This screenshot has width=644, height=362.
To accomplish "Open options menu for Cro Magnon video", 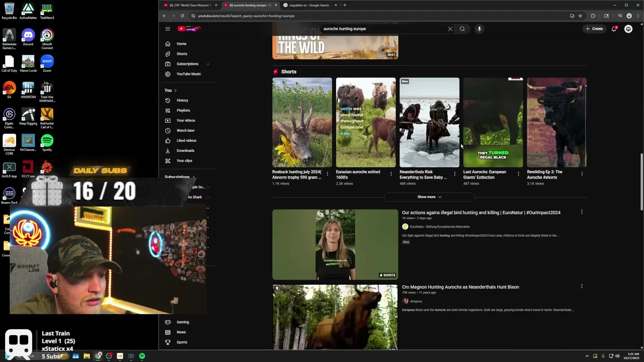I will click(x=582, y=287).
